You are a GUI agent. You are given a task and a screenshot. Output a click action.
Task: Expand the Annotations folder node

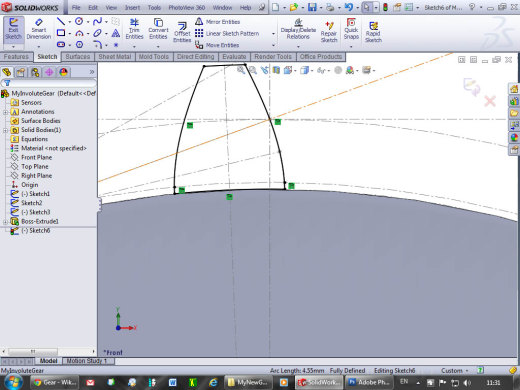(5, 112)
